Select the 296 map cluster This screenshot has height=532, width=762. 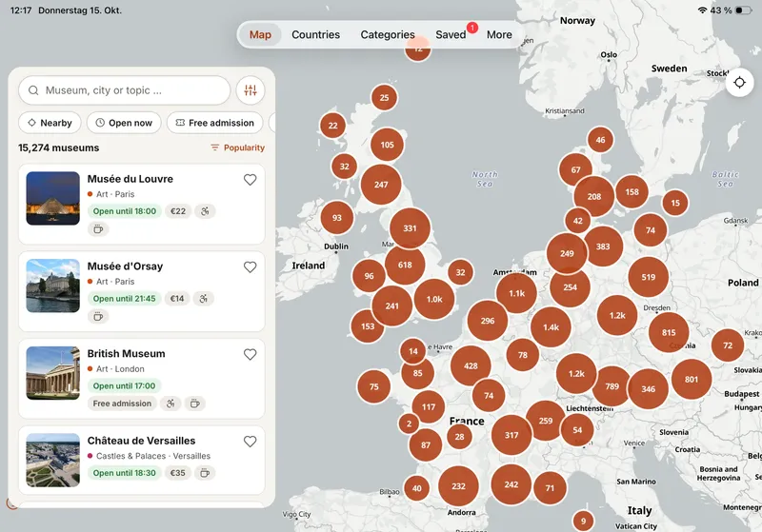click(x=488, y=321)
